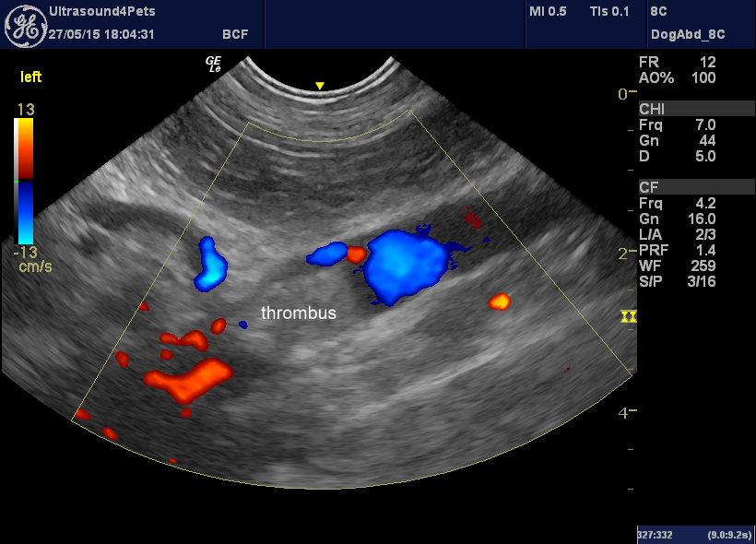Click the thrombus annotation text
756x544 pixels.
coord(299,313)
